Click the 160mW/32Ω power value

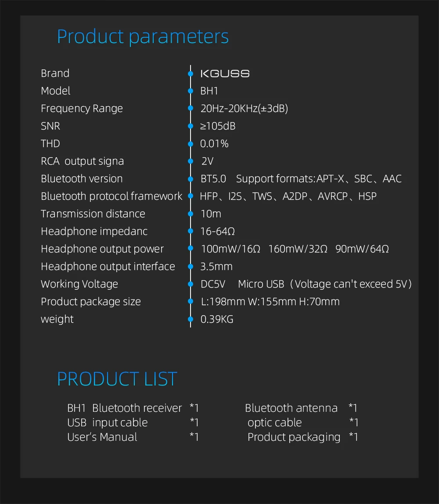[x=298, y=249]
